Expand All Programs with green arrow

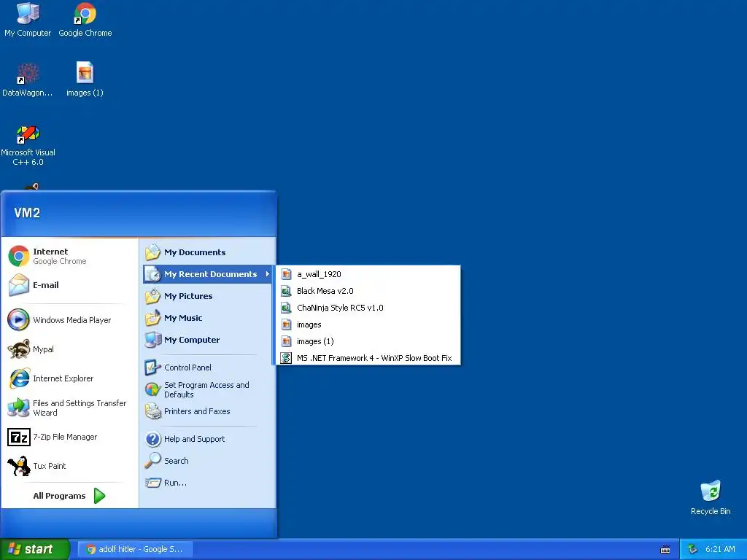coord(69,496)
